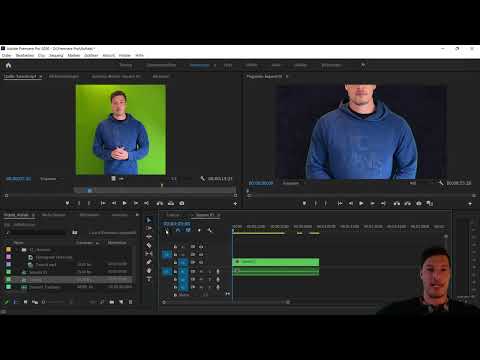Image resolution: width=480 pixels, height=360 pixels.
Task: Show overflow panels chevron in Project panel
Action: pyautogui.click(x=137, y=215)
